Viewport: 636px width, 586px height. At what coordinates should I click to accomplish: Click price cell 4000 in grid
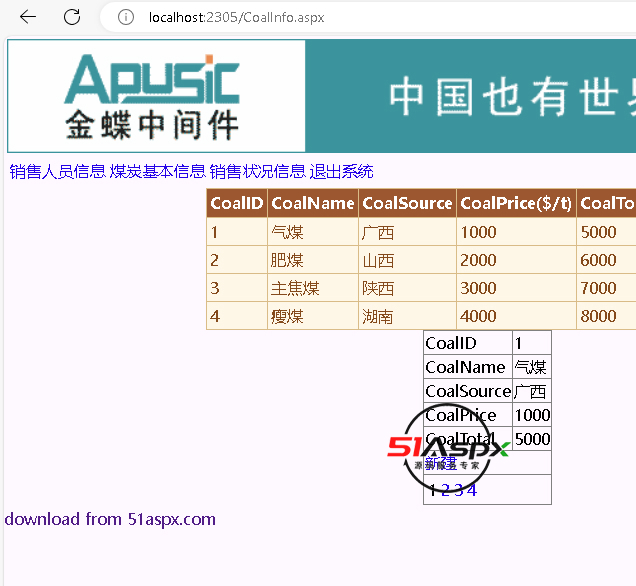516,316
